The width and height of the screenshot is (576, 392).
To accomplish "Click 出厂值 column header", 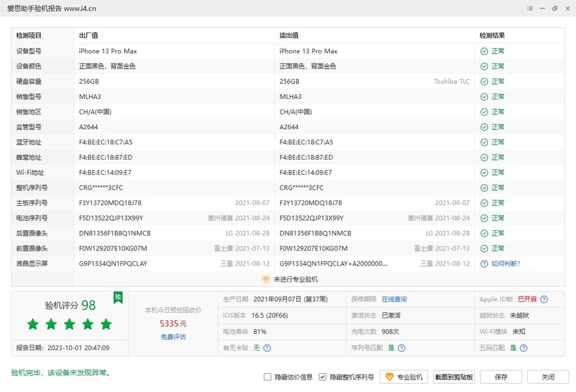I will coord(89,36).
